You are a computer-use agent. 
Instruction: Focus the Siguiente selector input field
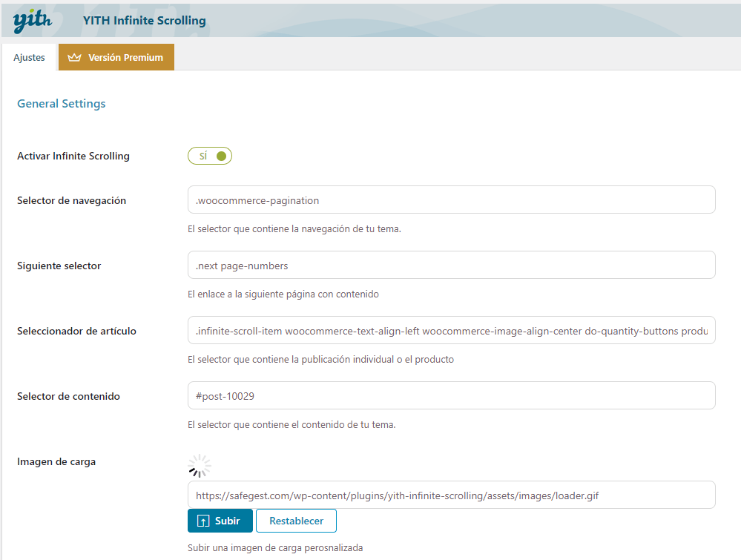pos(451,265)
